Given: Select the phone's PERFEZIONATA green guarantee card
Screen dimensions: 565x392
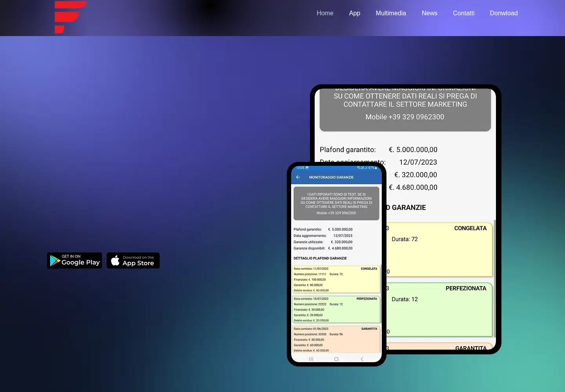Looking at the screenshot, I should [x=336, y=309].
